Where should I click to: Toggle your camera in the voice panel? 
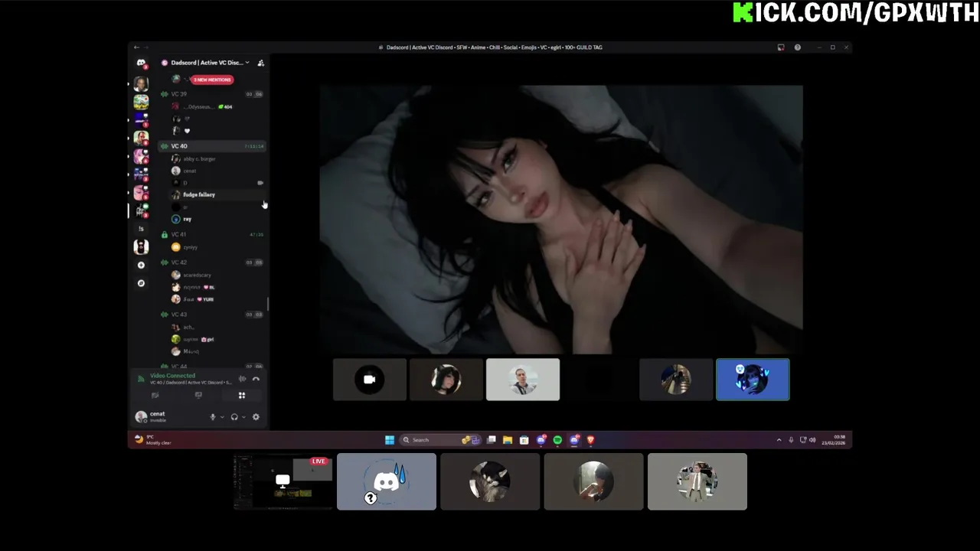point(155,396)
